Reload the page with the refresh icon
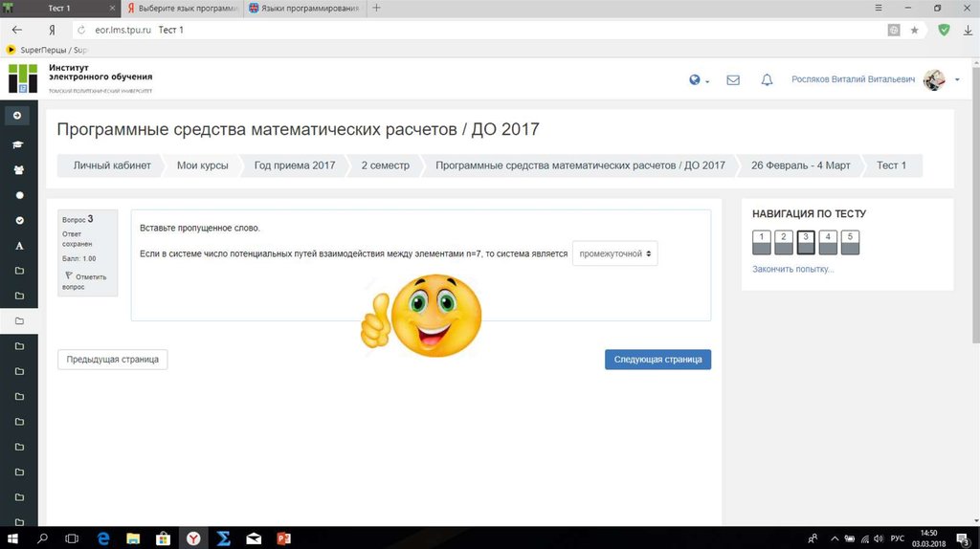The height and width of the screenshot is (549, 980). (x=81, y=30)
